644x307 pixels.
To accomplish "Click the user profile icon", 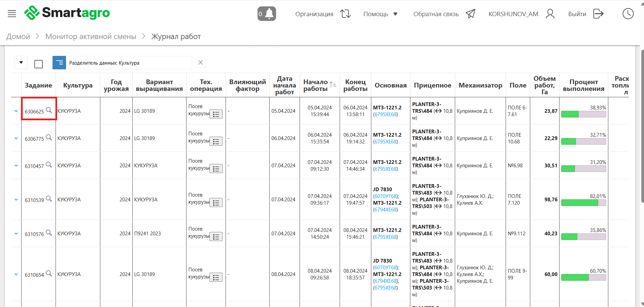I will [x=550, y=14].
